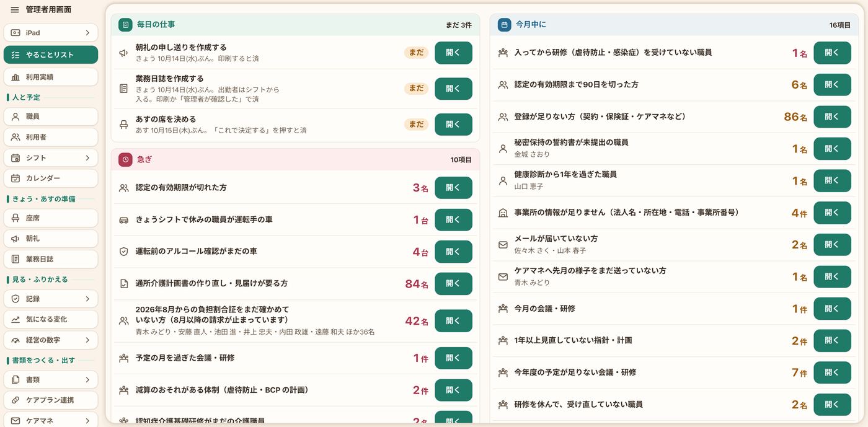Open ケアプラン連携 from the sidebar

[x=51, y=400]
